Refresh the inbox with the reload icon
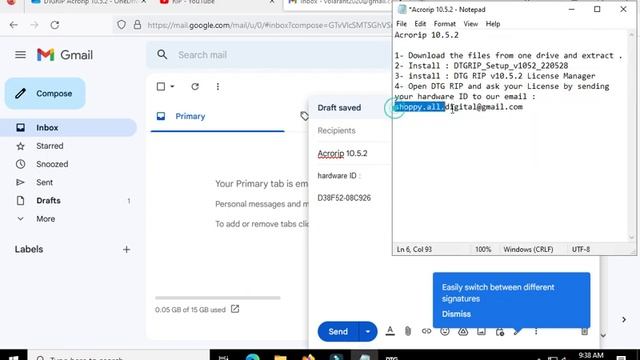 click(195, 87)
